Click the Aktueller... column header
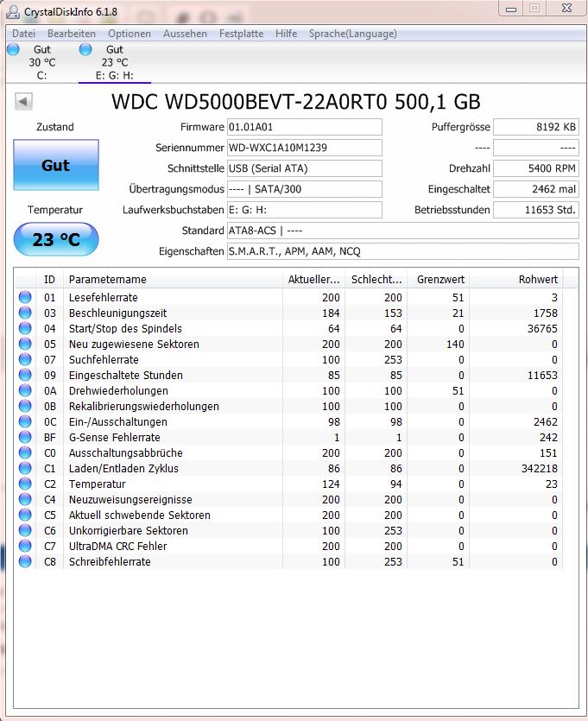The image size is (588, 721). coord(314,279)
